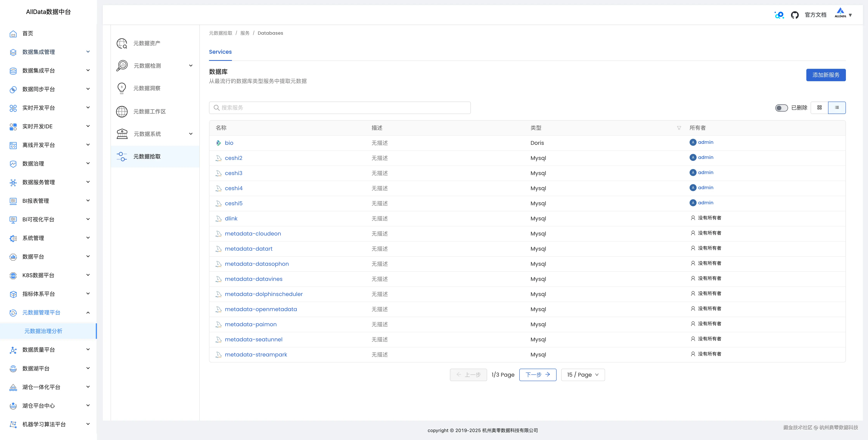Open the 元数据工作区 globe icon

click(122, 111)
